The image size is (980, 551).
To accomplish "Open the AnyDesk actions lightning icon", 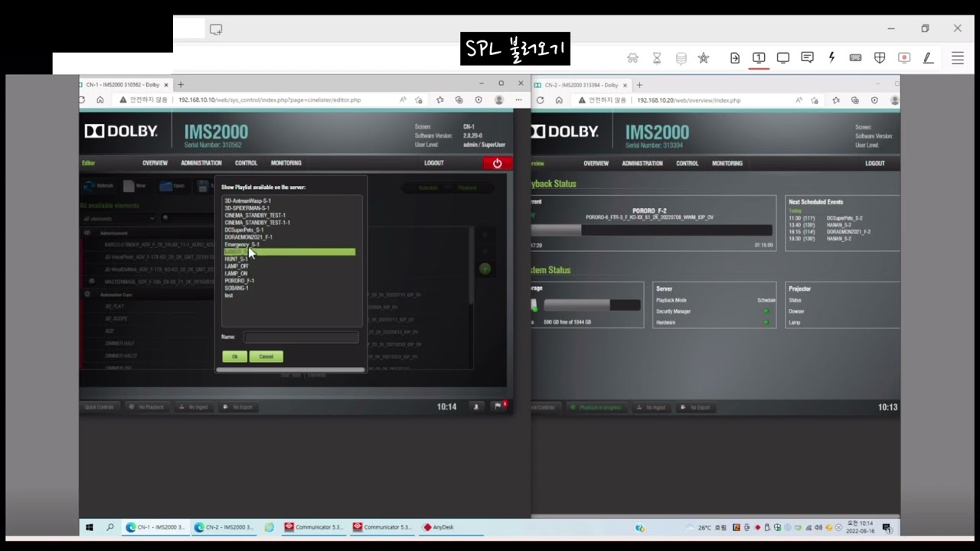I will [x=831, y=58].
